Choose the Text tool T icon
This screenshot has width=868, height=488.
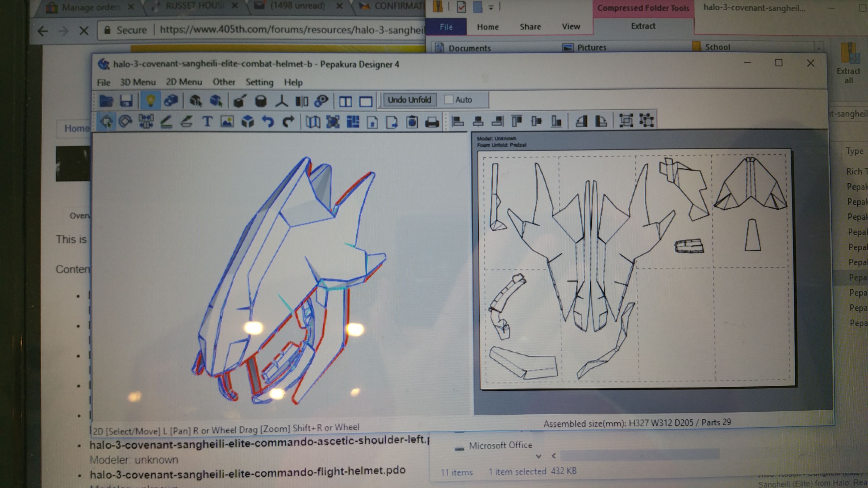coord(207,121)
